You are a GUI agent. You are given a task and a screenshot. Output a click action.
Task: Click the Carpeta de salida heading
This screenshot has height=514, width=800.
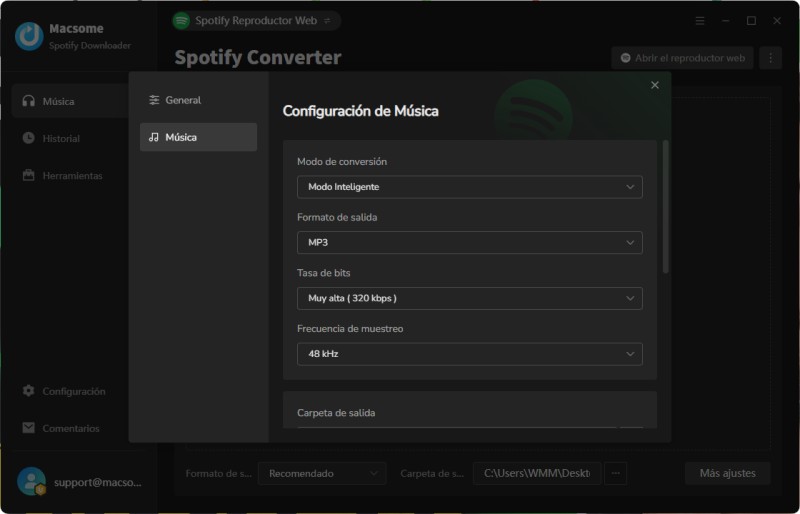[336, 412]
